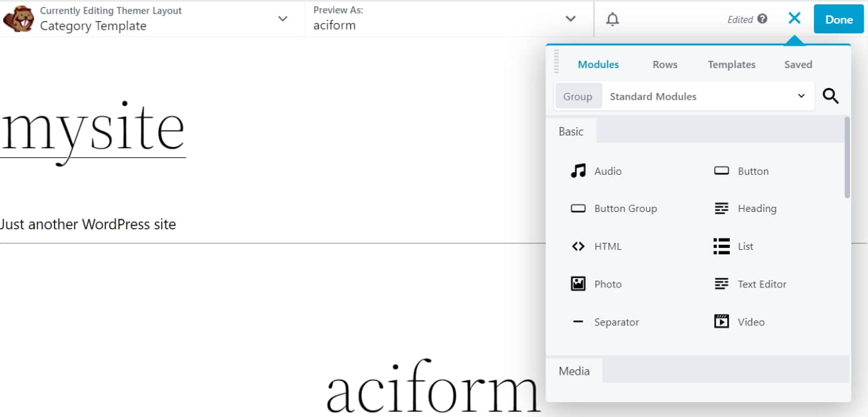Switch to the Modules tab
Image resolution: width=868 pixels, height=417 pixels.
[x=598, y=64]
